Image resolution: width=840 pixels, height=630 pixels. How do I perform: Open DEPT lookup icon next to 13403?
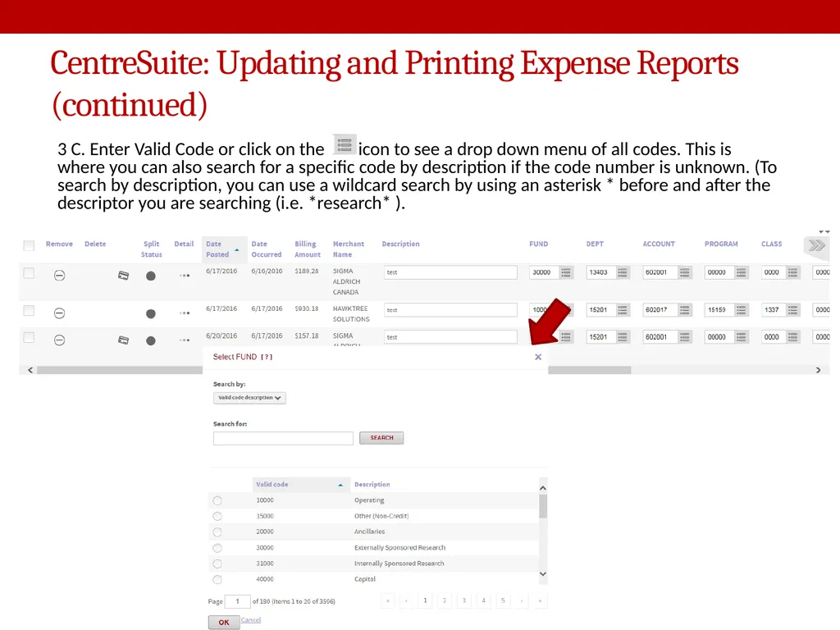tap(623, 272)
